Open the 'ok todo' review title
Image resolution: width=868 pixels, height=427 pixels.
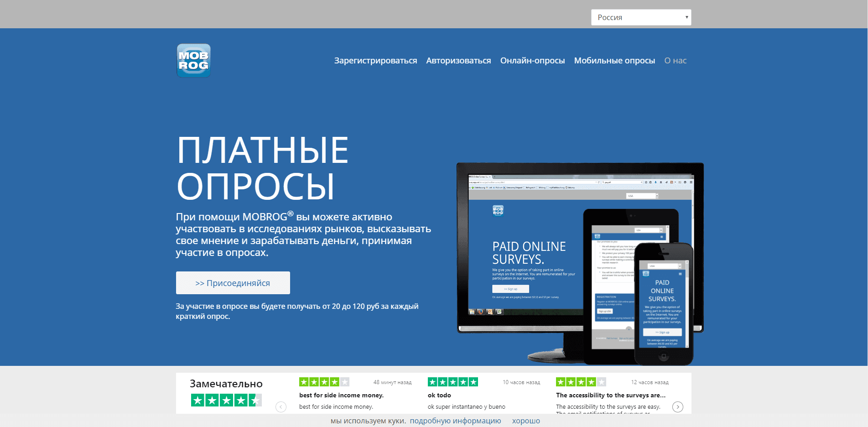(439, 395)
